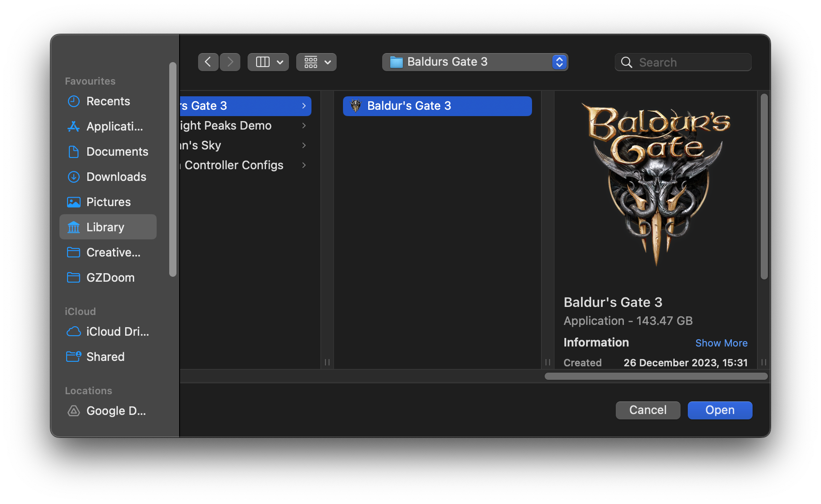
Task: Click the sidebar vertical scrollbar
Action: (173, 169)
